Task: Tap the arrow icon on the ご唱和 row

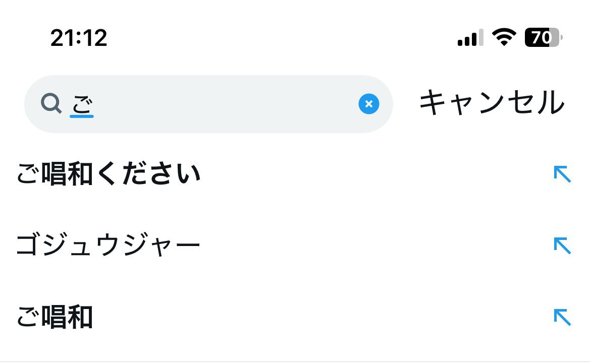Action: point(562,318)
